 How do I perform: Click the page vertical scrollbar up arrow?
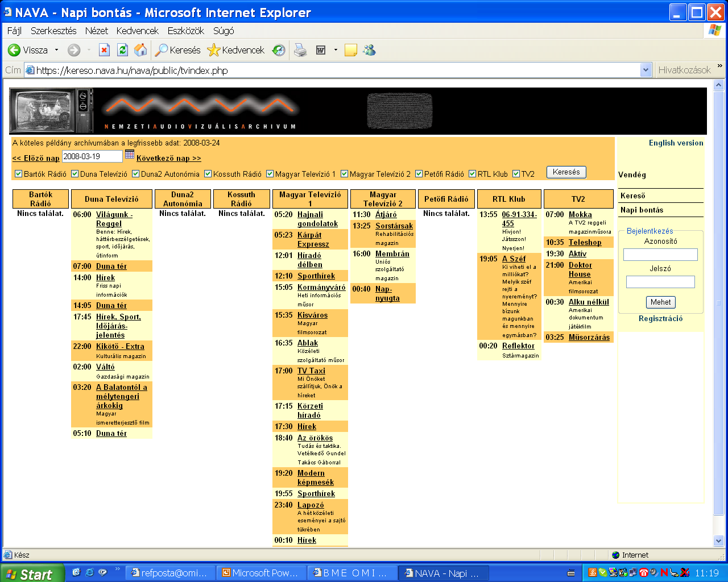pyautogui.click(x=718, y=85)
